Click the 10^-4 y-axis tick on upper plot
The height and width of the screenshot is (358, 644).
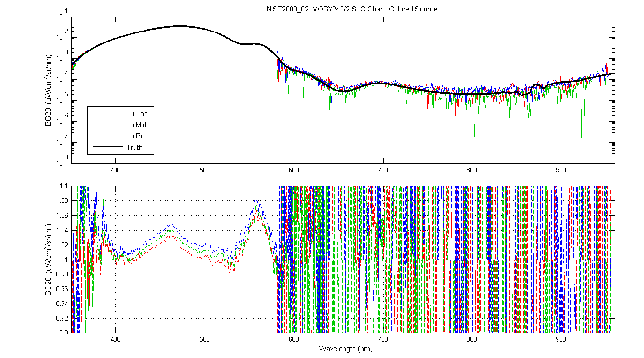tap(62, 77)
